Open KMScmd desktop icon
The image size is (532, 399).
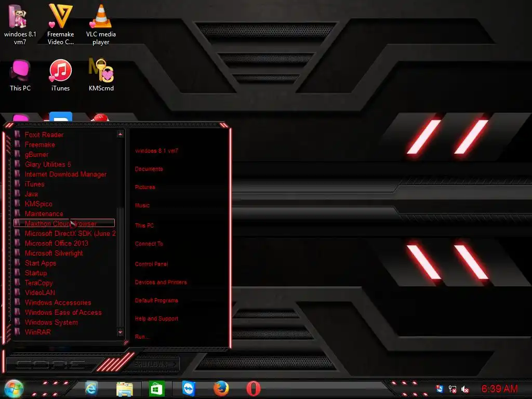click(x=101, y=75)
